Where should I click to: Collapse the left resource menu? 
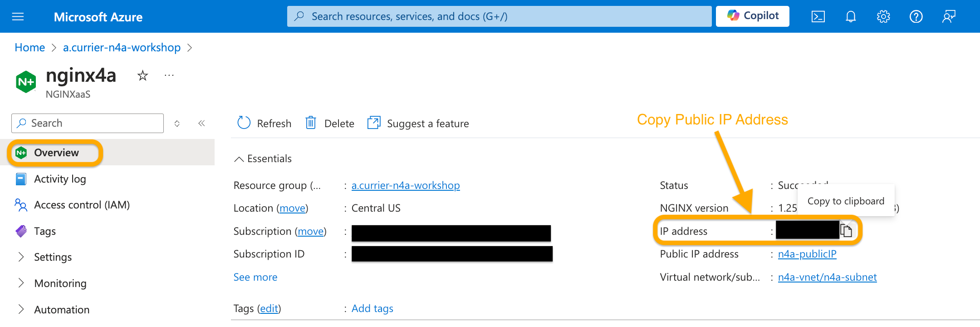[201, 124]
